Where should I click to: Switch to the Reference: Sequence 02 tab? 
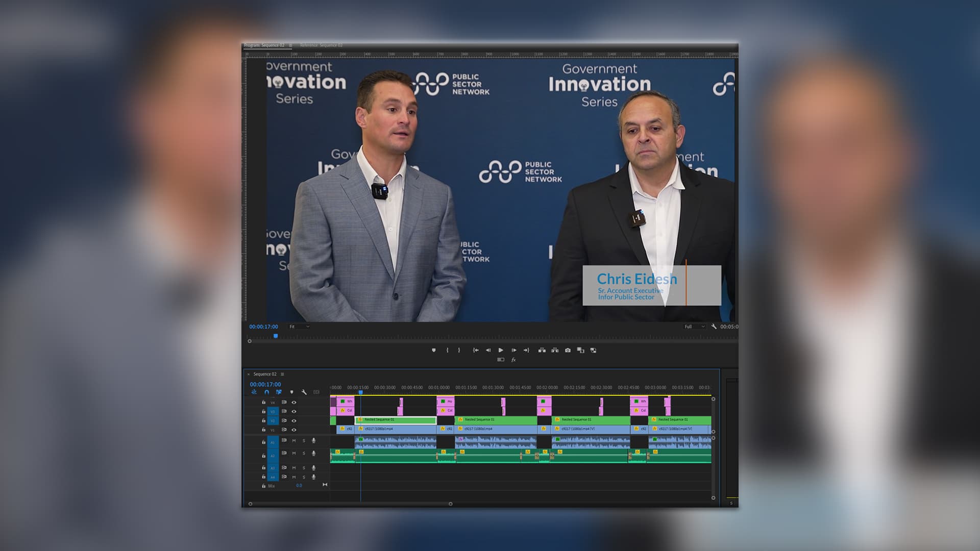point(321,45)
